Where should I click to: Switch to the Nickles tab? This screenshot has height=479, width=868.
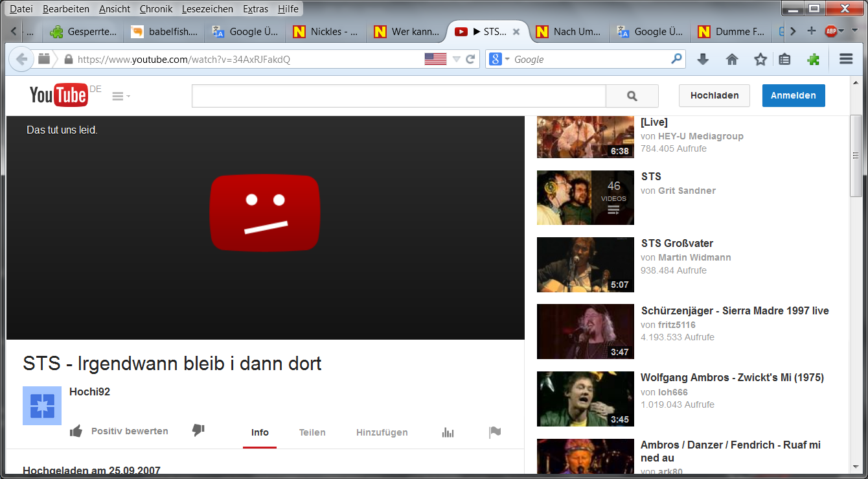[326, 31]
